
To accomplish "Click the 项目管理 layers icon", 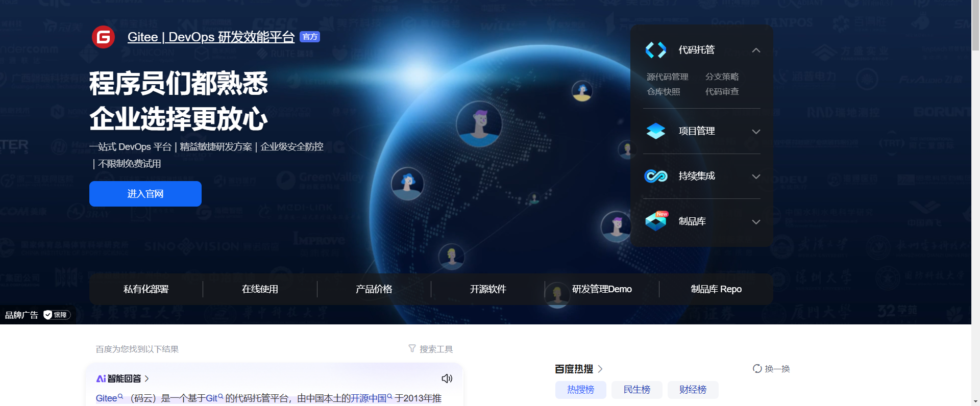I will (656, 131).
